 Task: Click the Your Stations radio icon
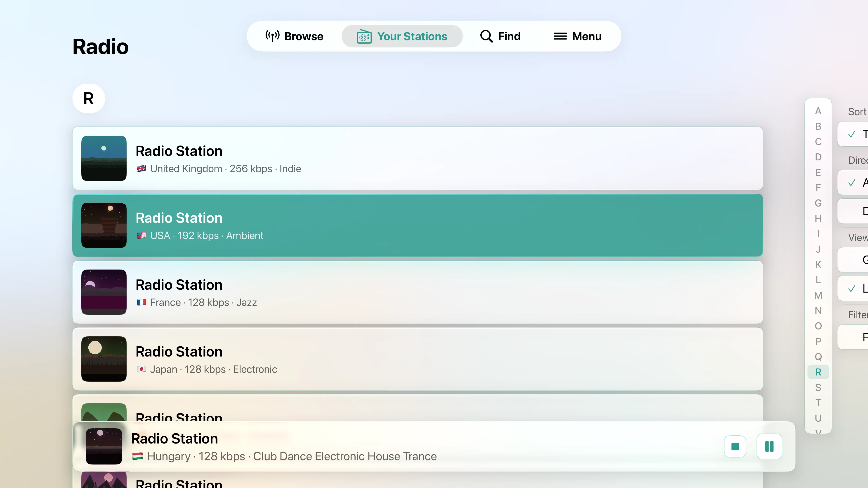(364, 36)
